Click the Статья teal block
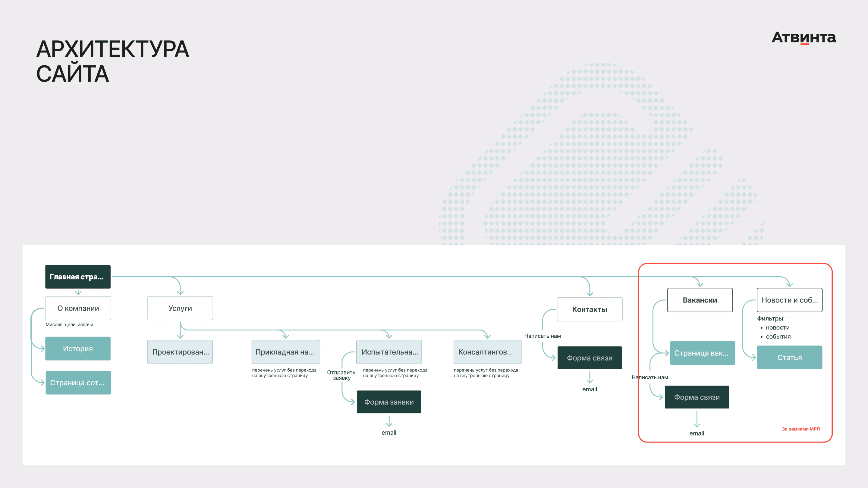Viewport: 868px width, 488px height. (790, 357)
